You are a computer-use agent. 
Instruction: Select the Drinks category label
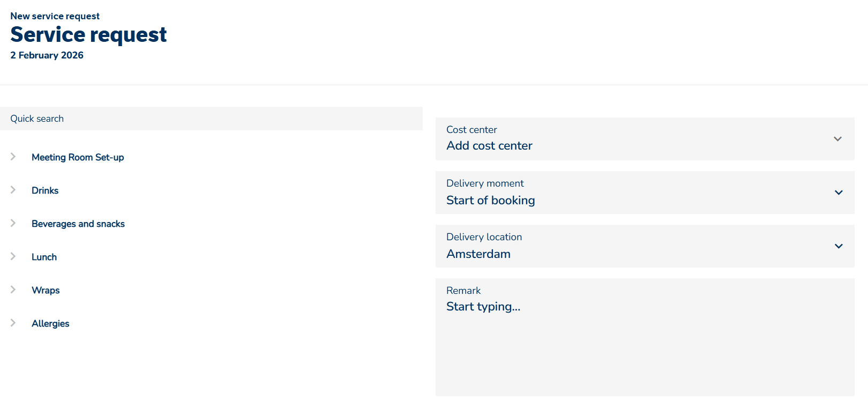pyautogui.click(x=45, y=190)
